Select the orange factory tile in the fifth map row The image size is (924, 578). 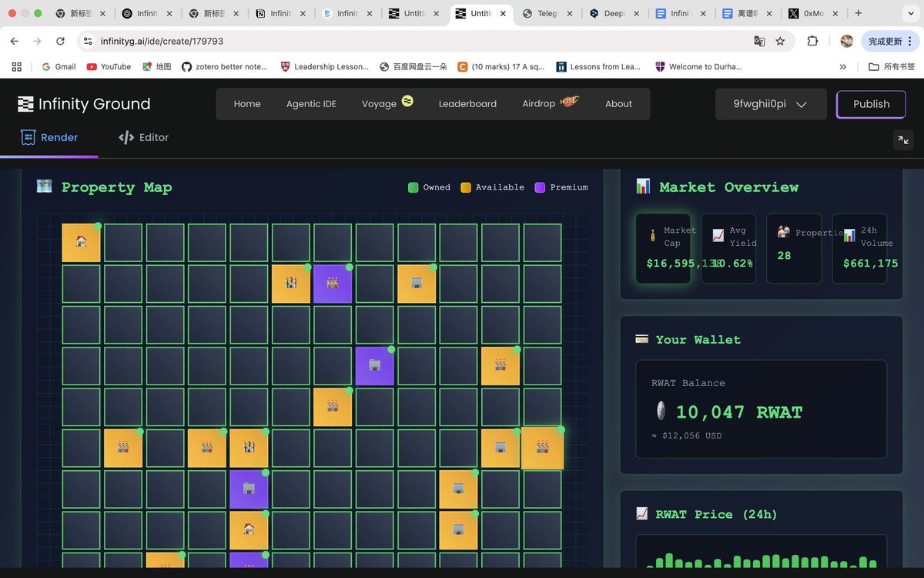pyautogui.click(x=333, y=407)
